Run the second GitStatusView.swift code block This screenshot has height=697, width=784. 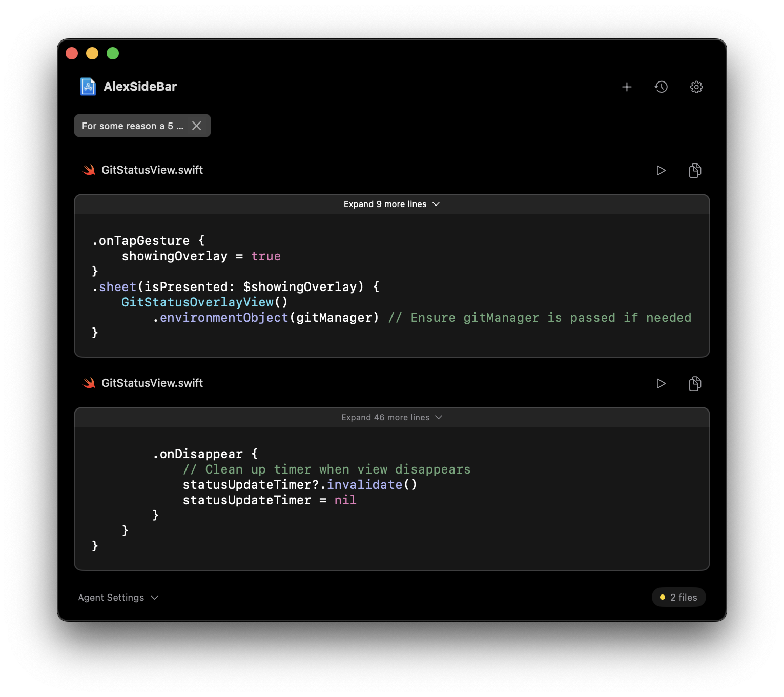[661, 383]
